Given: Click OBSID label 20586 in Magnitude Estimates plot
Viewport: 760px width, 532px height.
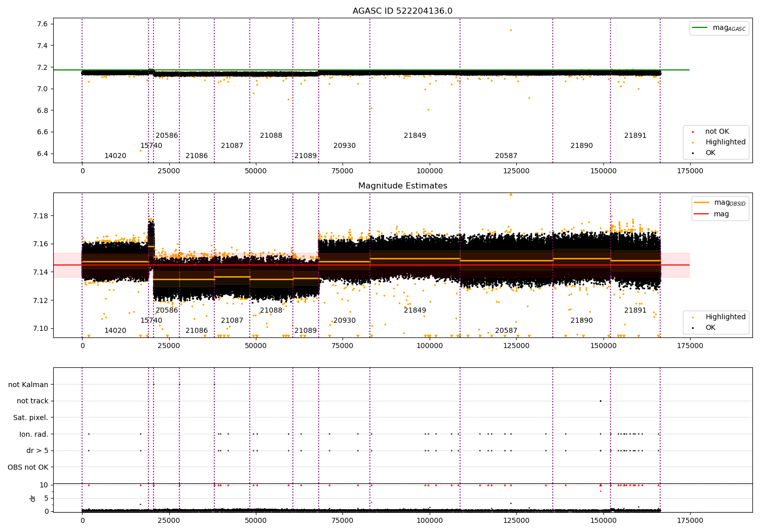Looking at the screenshot, I should tap(167, 311).
